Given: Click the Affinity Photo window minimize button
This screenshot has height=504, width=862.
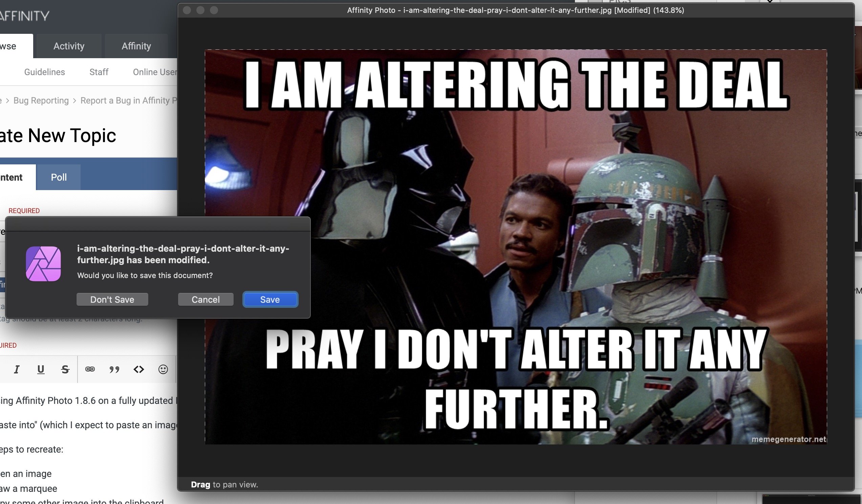Looking at the screenshot, I should [200, 10].
